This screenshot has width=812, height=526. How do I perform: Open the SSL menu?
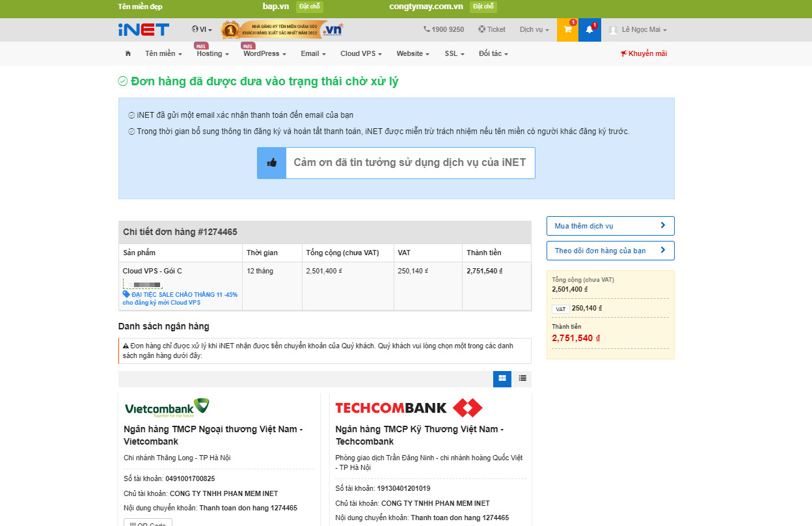click(454, 53)
